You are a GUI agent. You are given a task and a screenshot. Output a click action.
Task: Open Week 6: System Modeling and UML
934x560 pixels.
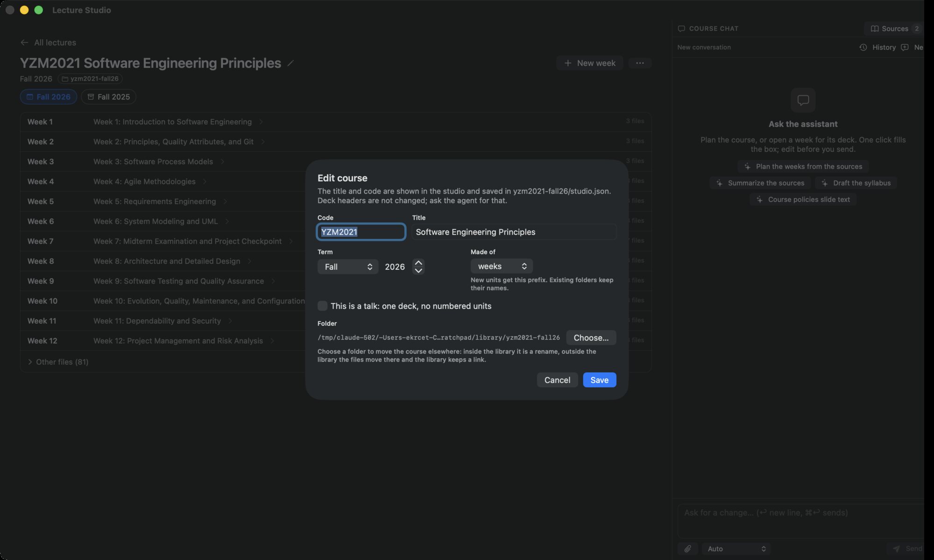156,221
